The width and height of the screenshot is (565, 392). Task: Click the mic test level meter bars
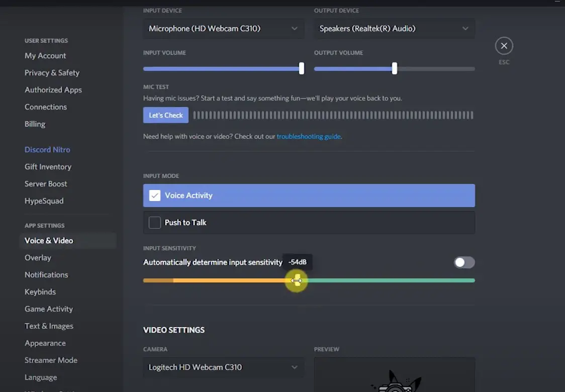[x=333, y=115]
